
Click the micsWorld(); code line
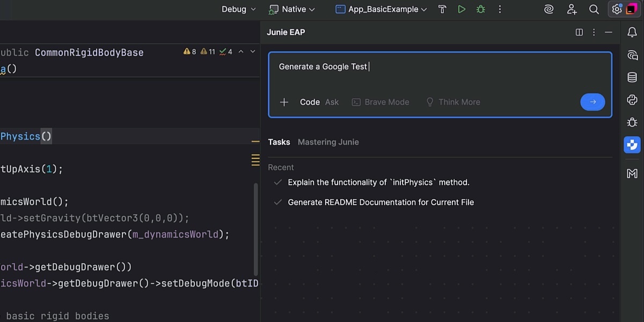click(x=34, y=202)
